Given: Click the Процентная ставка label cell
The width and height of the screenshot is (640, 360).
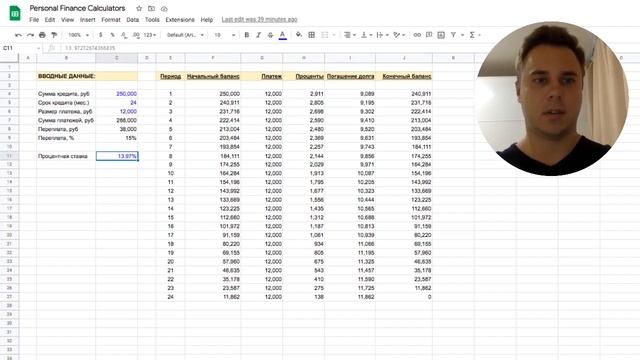Looking at the screenshot, I should click(x=66, y=156).
